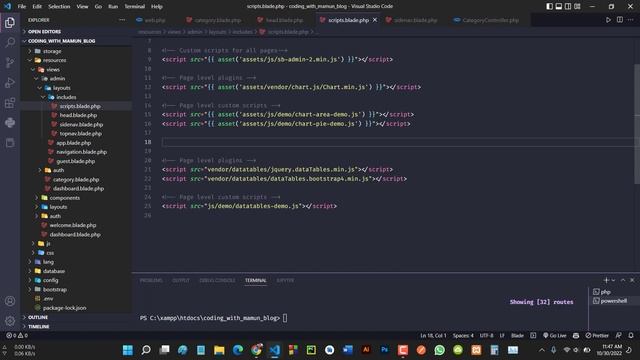Open the Windows Start menu
This screenshot has height=360, width=640.
128,350
